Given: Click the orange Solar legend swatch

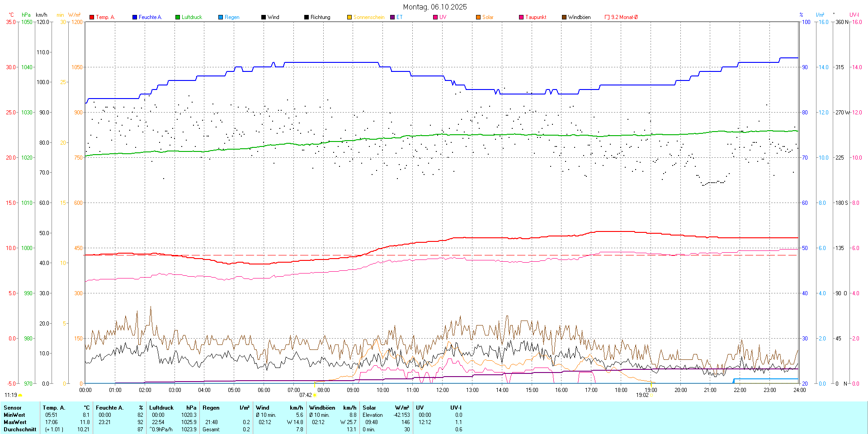Looking at the screenshot, I should pos(478,17).
